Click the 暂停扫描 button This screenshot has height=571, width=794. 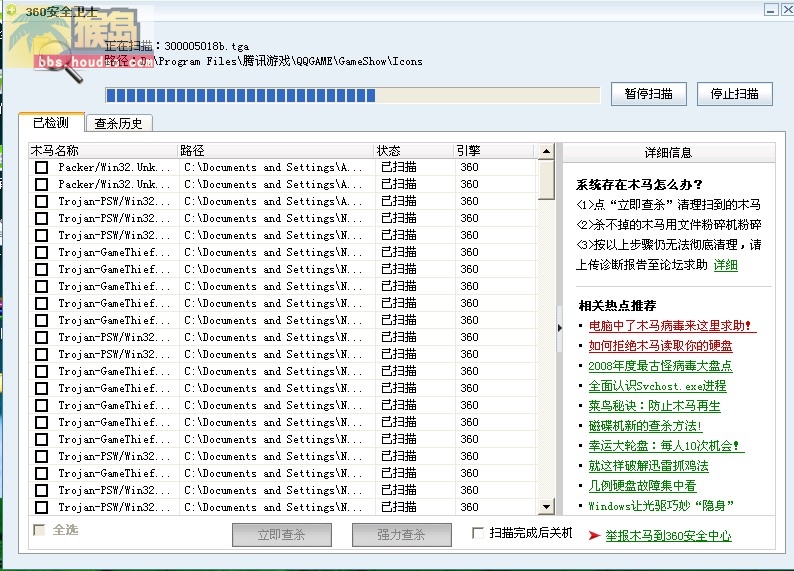[649, 94]
